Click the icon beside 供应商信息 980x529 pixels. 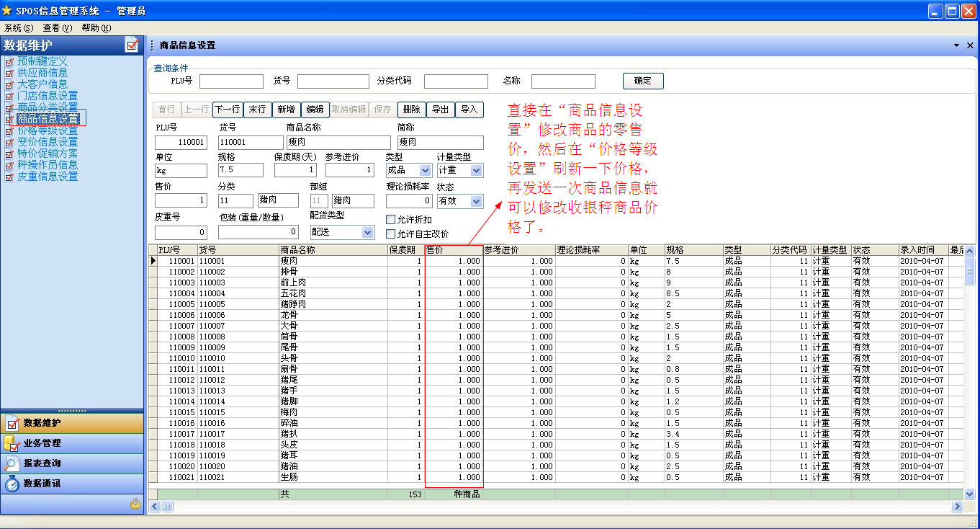coord(9,74)
